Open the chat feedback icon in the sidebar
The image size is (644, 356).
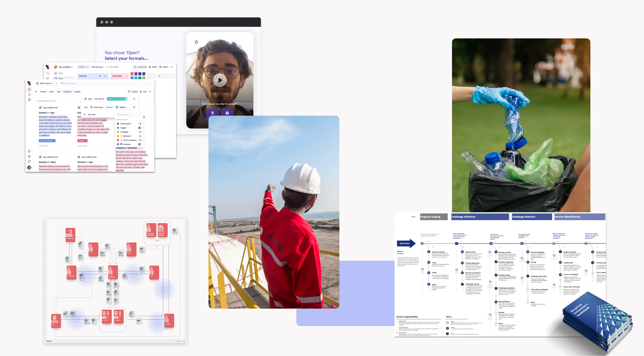click(29, 162)
